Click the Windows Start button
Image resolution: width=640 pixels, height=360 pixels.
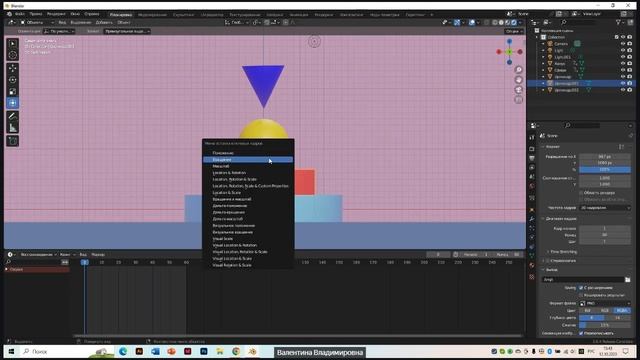coord(11,351)
